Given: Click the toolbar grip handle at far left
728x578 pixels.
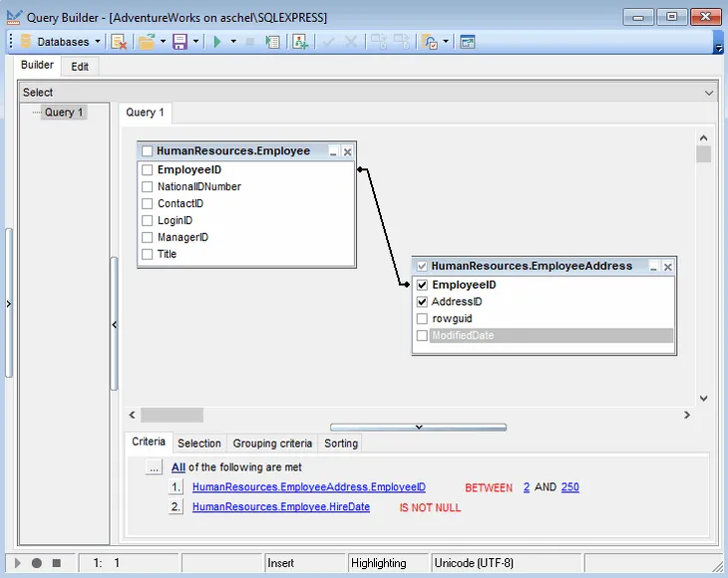Looking at the screenshot, I should (11, 41).
